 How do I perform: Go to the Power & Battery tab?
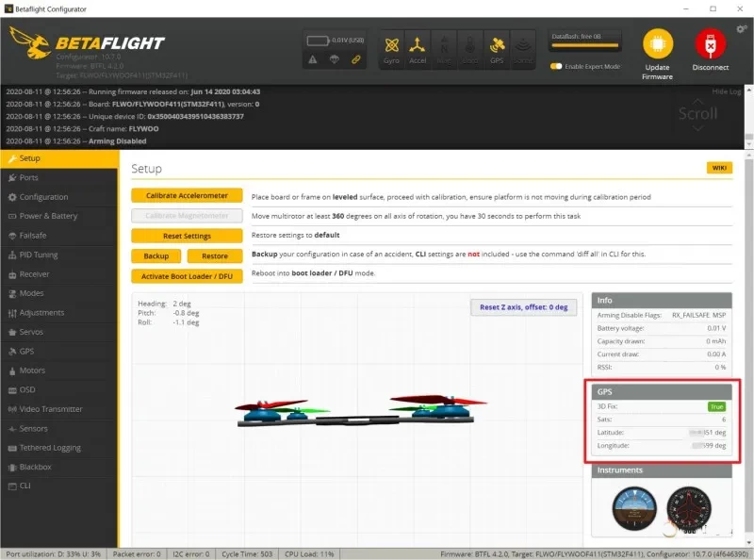(58, 217)
